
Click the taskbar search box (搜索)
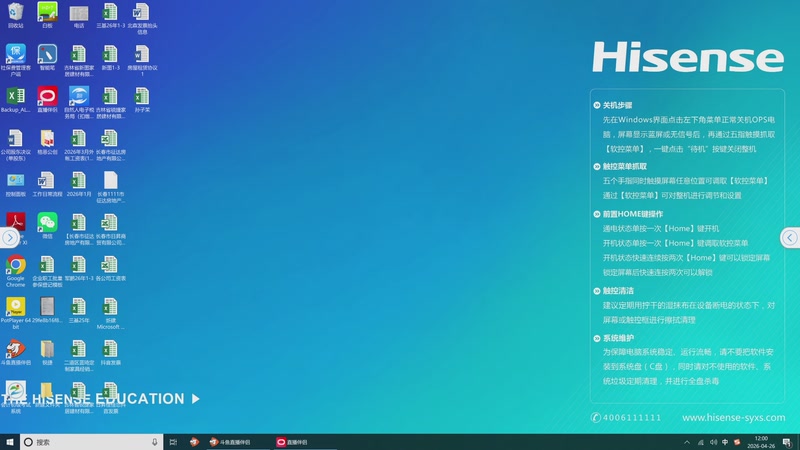coord(91,442)
